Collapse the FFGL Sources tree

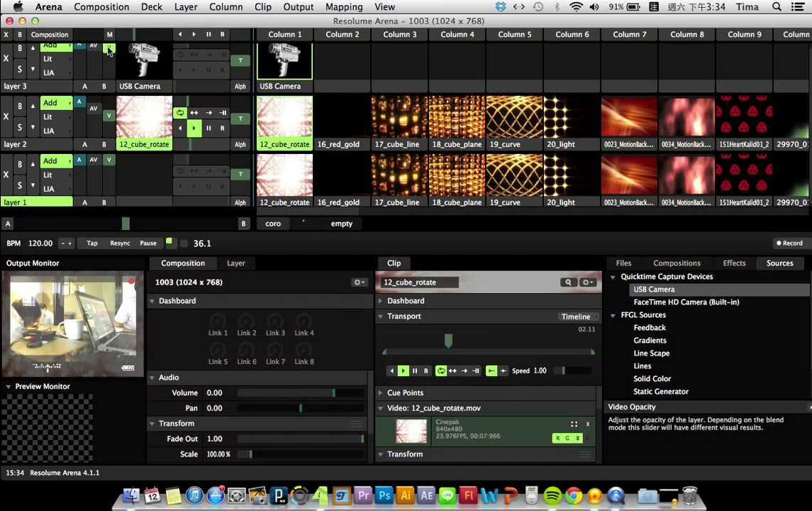613,316
